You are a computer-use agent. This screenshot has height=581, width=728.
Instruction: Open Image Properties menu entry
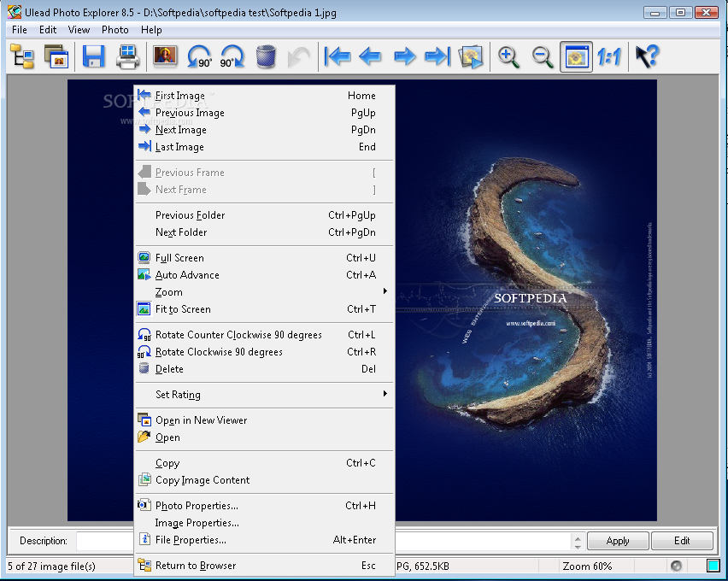coord(265,524)
